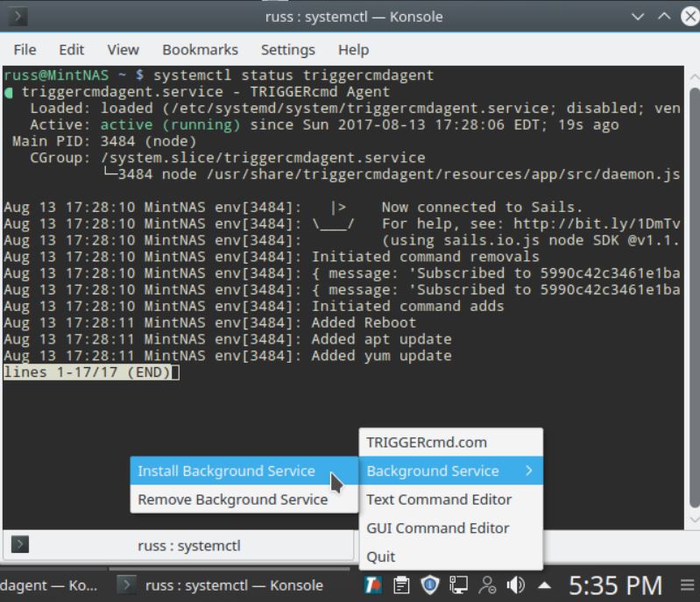Viewport: 700px width, 602px height.
Task: Click the 'lines 1-17/17 (END)' pager status
Action: [88, 372]
